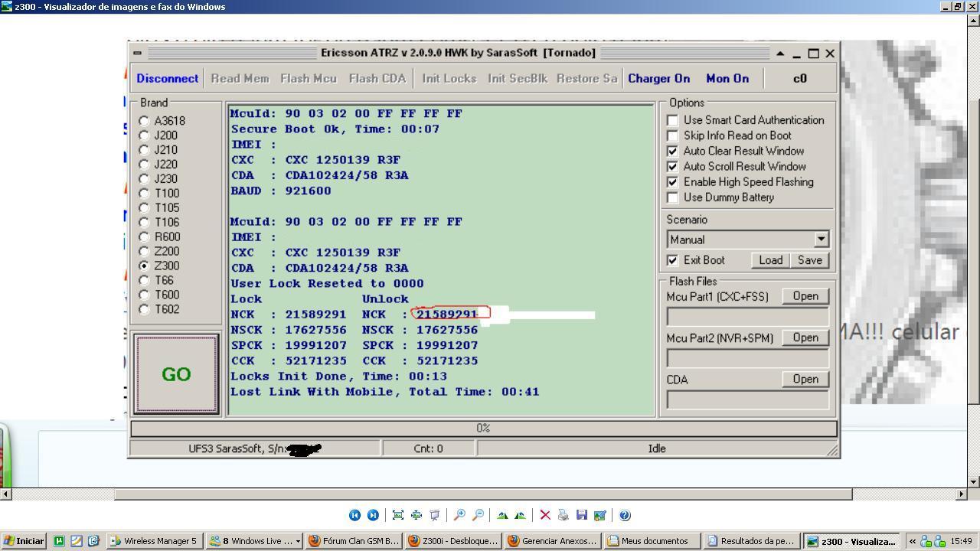Click the 0% progress bar
Screen dimensions: 980x551
coord(483,429)
